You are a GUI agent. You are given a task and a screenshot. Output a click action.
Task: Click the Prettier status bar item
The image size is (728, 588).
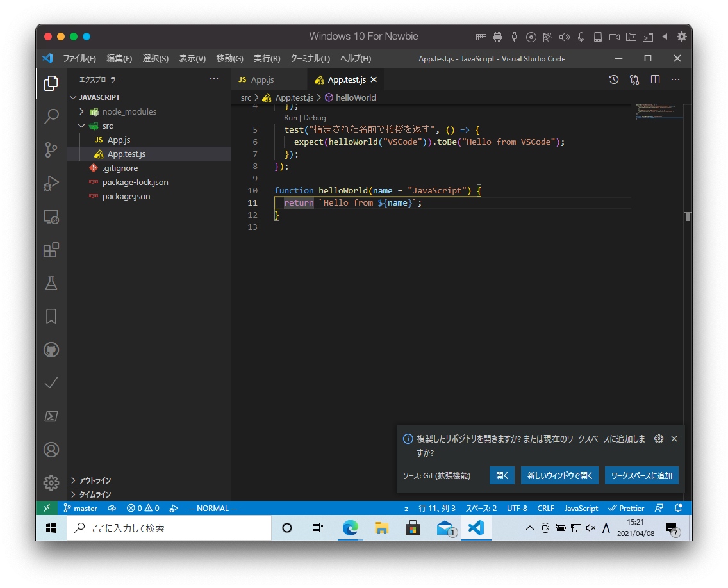click(x=626, y=508)
